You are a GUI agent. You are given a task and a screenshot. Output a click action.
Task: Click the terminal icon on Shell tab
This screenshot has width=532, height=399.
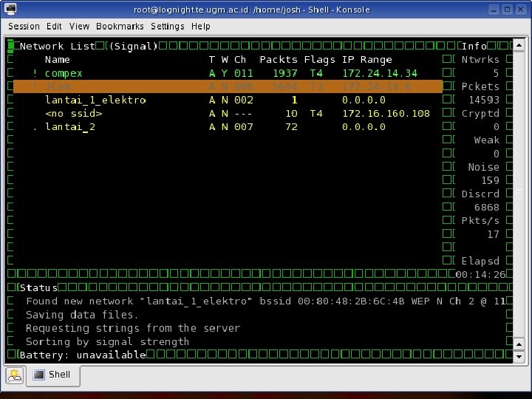click(x=38, y=375)
